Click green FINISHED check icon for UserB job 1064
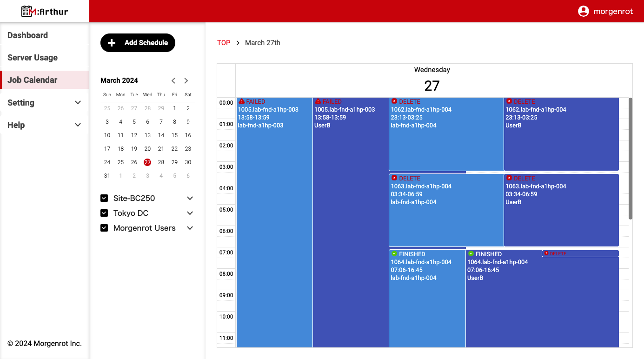Viewport: 644px width, 359px height. point(471,254)
